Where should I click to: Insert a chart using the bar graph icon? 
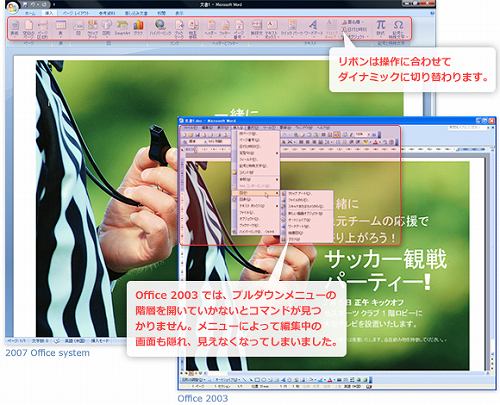tap(138, 28)
